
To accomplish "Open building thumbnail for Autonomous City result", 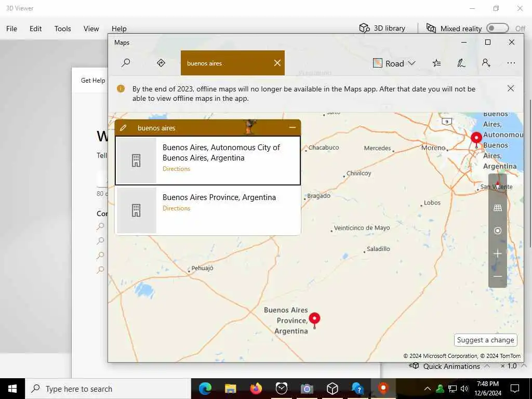I will [137, 161].
